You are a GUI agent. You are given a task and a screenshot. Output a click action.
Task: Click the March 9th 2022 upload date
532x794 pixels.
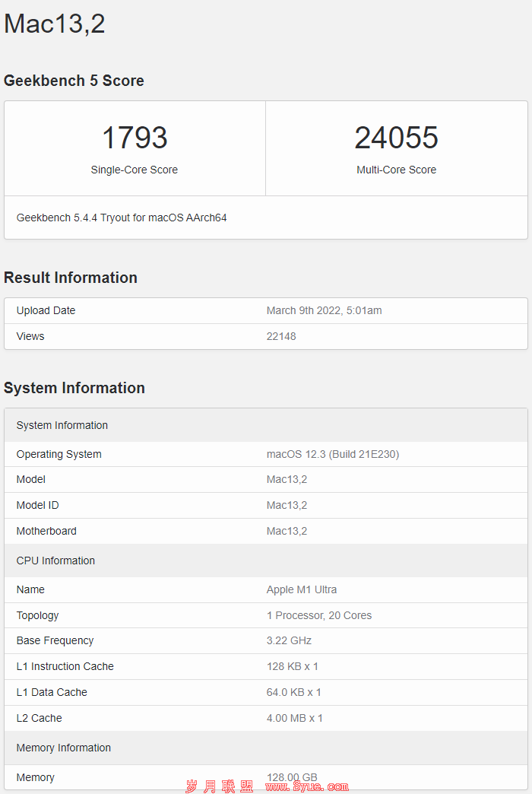[x=324, y=310]
